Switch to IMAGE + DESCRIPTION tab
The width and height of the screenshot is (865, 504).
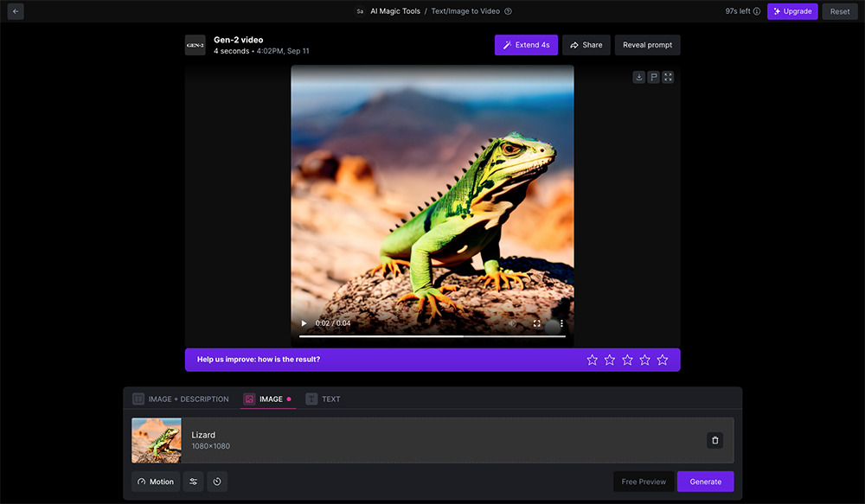coord(181,399)
